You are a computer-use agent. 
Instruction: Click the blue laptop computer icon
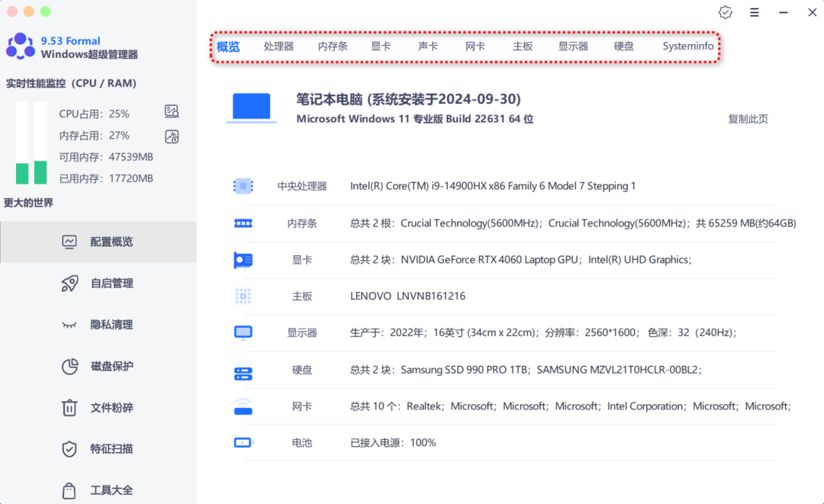(251, 108)
